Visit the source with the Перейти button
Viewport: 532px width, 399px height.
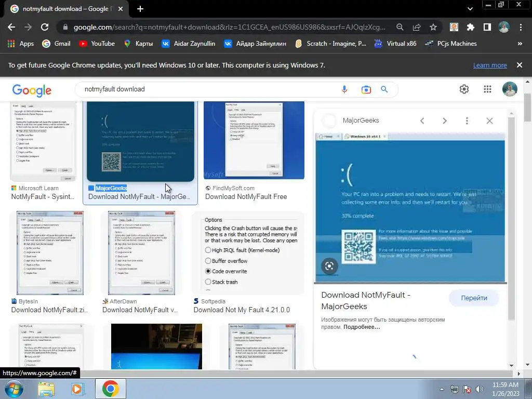click(474, 298)
